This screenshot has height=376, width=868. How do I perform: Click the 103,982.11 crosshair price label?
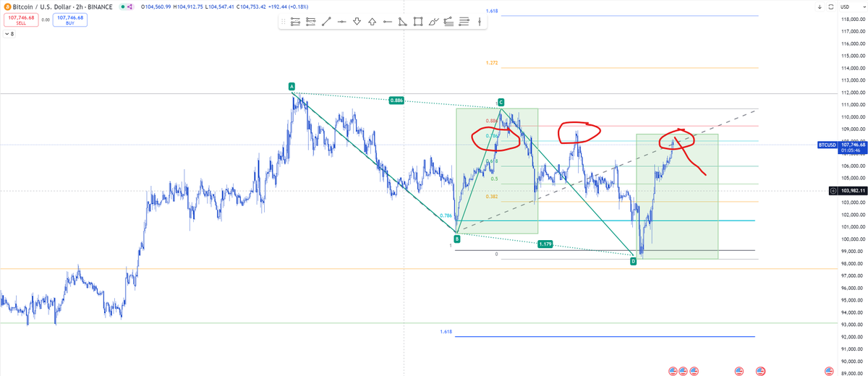pos(852,190)
